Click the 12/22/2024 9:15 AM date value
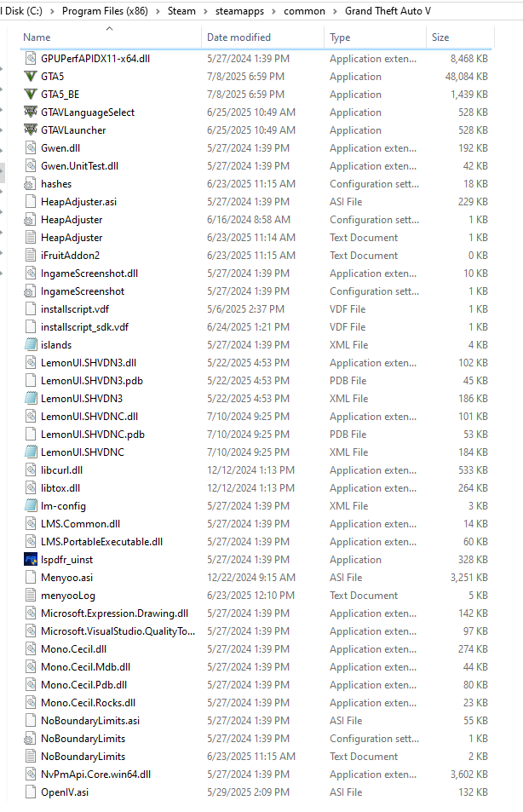 (251, 578)
